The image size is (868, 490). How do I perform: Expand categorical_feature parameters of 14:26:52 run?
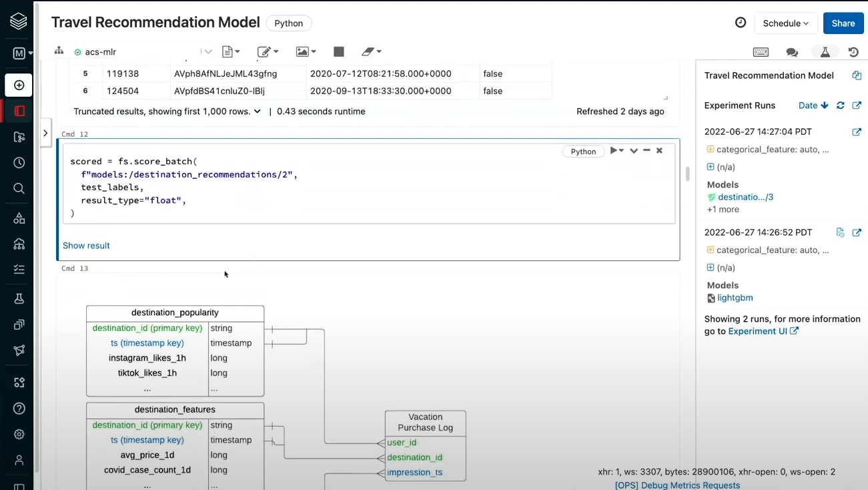[x=711, y=250]
